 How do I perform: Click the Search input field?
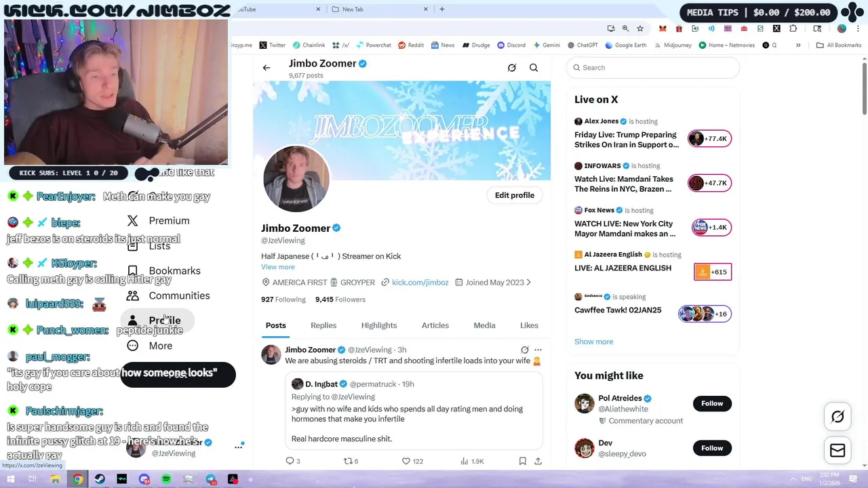652,68
